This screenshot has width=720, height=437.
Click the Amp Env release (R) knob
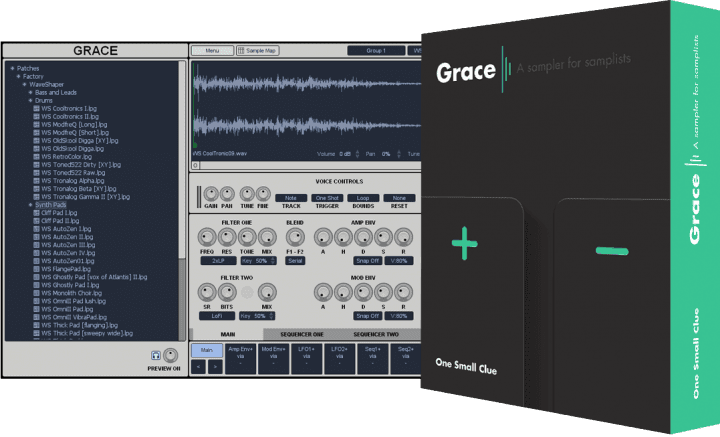(x=404, y=237)
